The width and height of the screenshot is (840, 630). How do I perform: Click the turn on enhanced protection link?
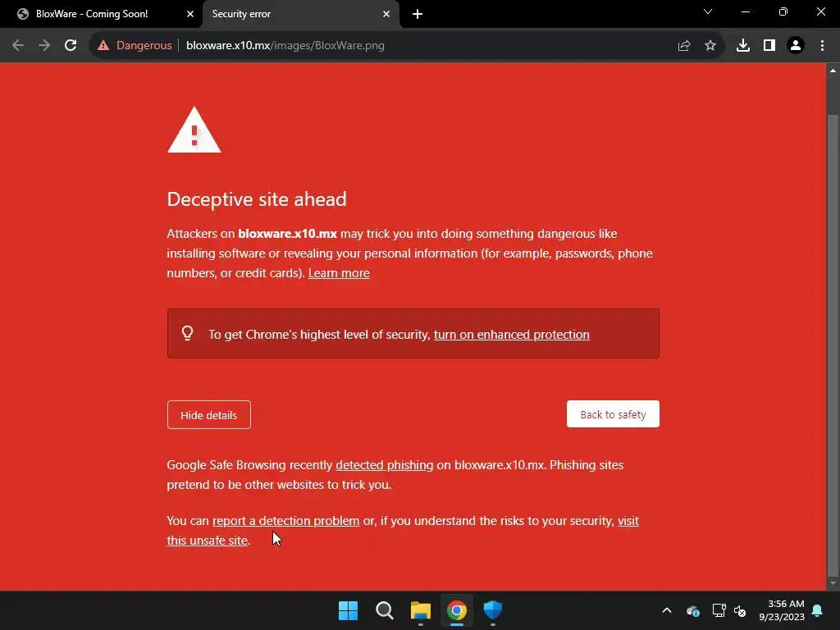tap(512, 335)
